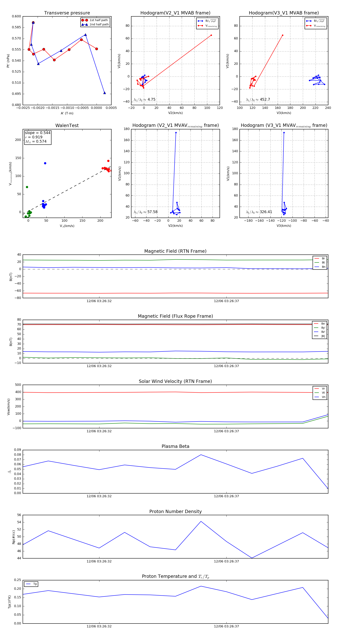Click the V3_V1 MVAV remaining frame hodogram title

(x=284, y=125)
